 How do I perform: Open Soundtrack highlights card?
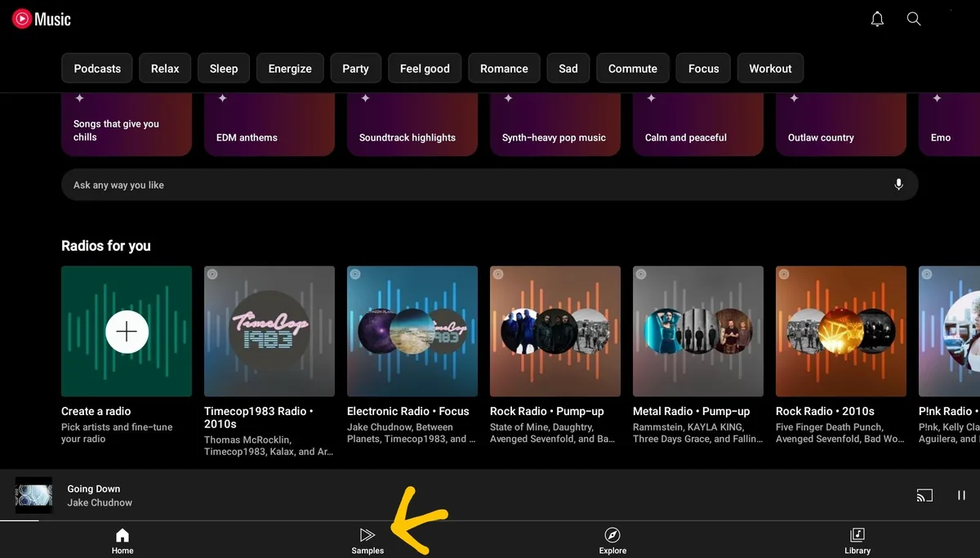(x=412, y=124)
